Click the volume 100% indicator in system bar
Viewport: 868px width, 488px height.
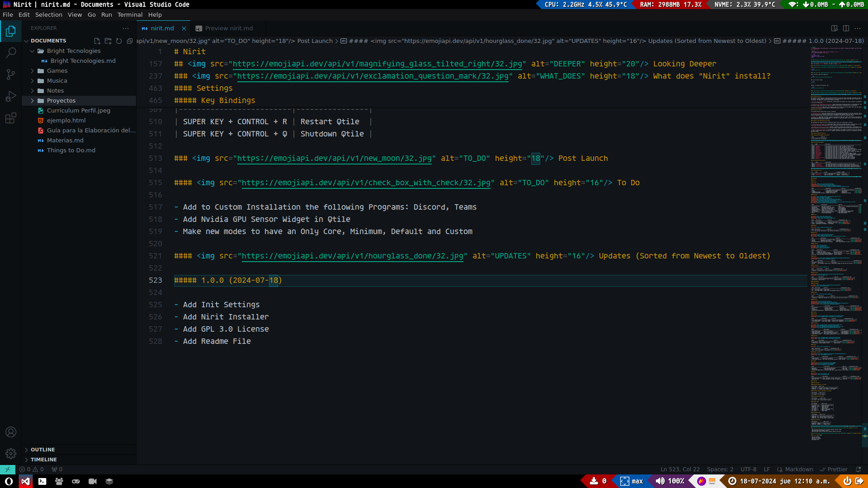670,481
